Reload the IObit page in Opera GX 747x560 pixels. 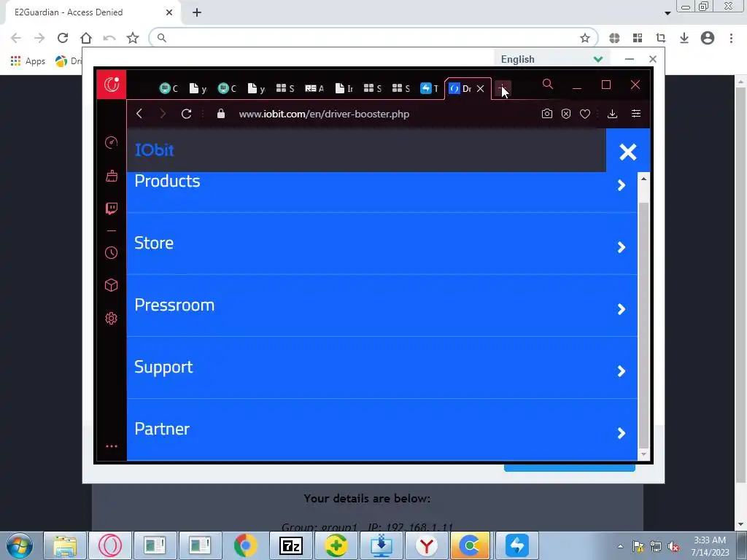point(186,114)
